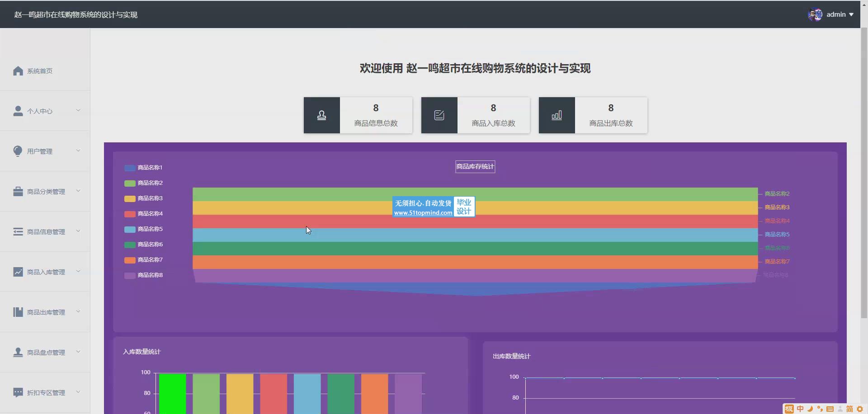
Task: Click the red 商品名称4 funnel band
Action: tap(475, 221)
